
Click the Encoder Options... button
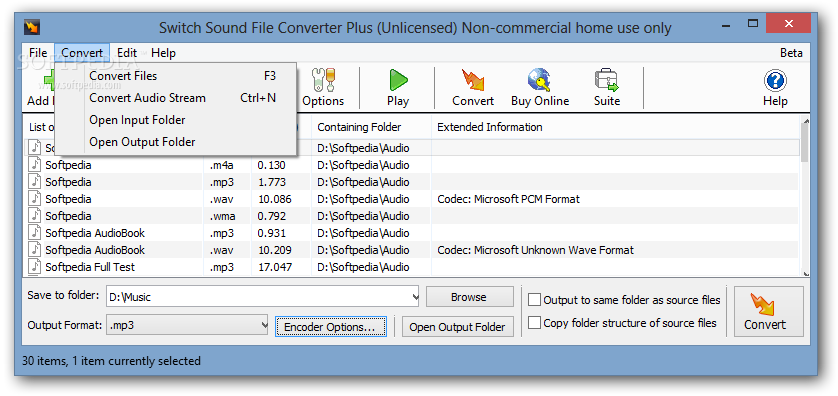click(330, 327)
